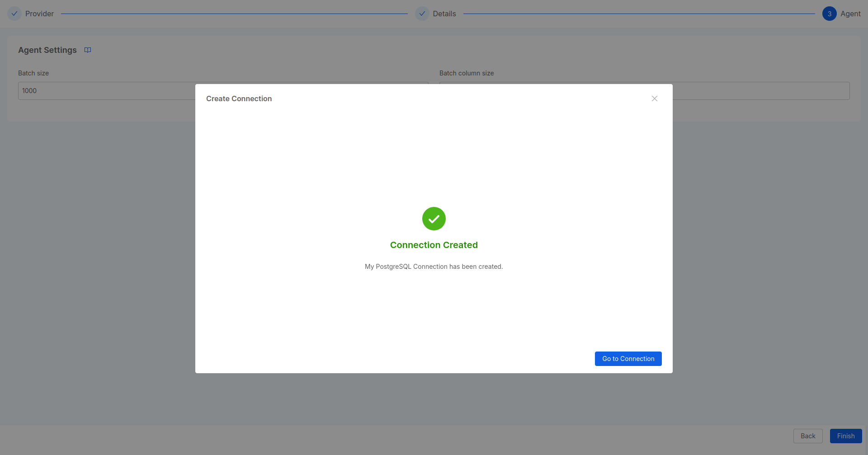Click the Provider step completed checkmark icon
This screenshot has height=455, width=868.
pyautogui.click(x=14, y=14)
